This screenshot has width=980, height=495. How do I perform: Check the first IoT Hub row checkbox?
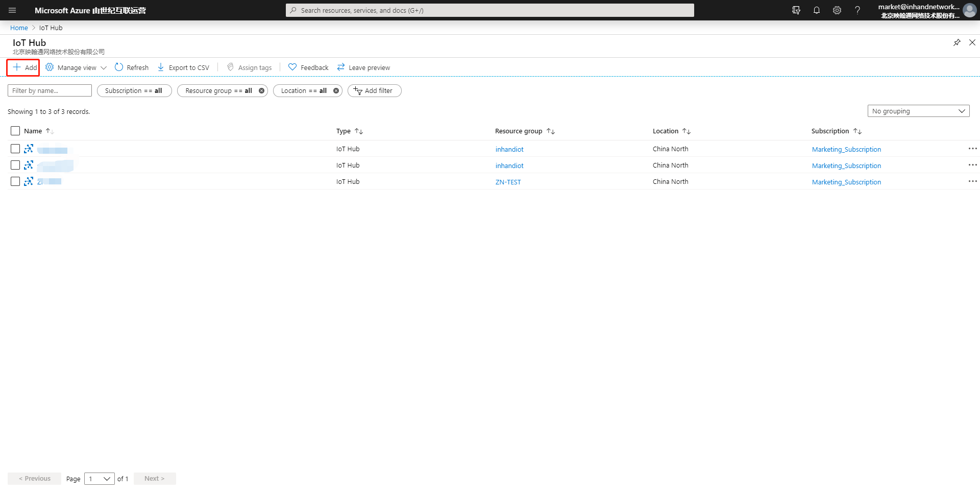(x=15, y=149)
